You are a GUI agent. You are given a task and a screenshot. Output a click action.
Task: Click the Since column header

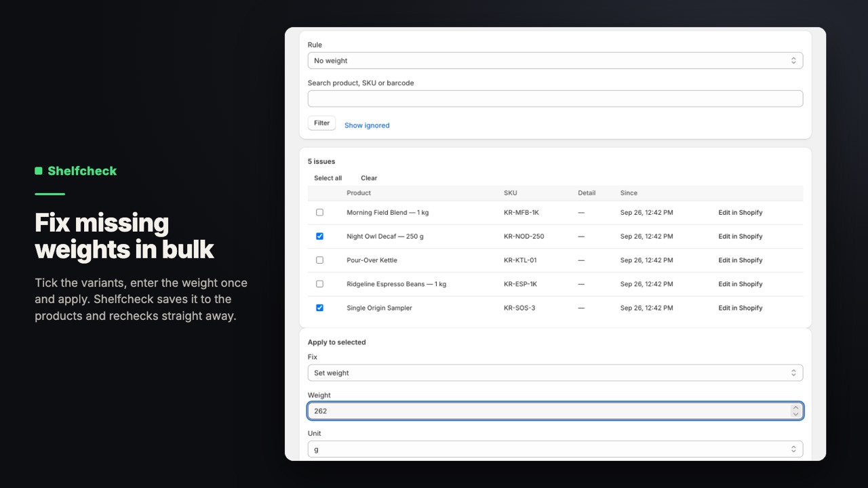[629, 193]
